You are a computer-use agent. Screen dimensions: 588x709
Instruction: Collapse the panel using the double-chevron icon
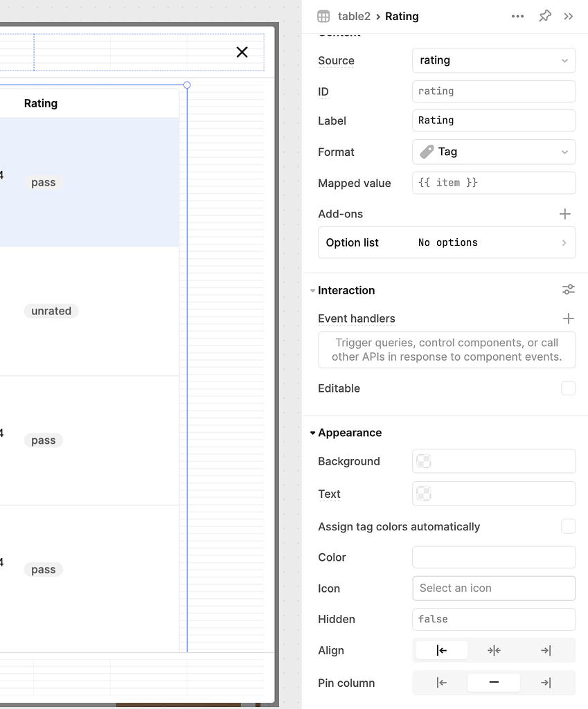click(x=569, y=16)
